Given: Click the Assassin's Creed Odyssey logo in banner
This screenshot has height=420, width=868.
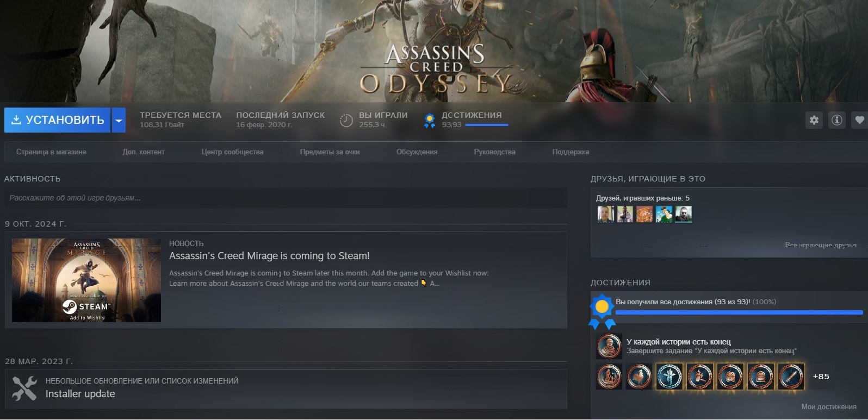Looking at the screenshot, I should click(435, 70).
